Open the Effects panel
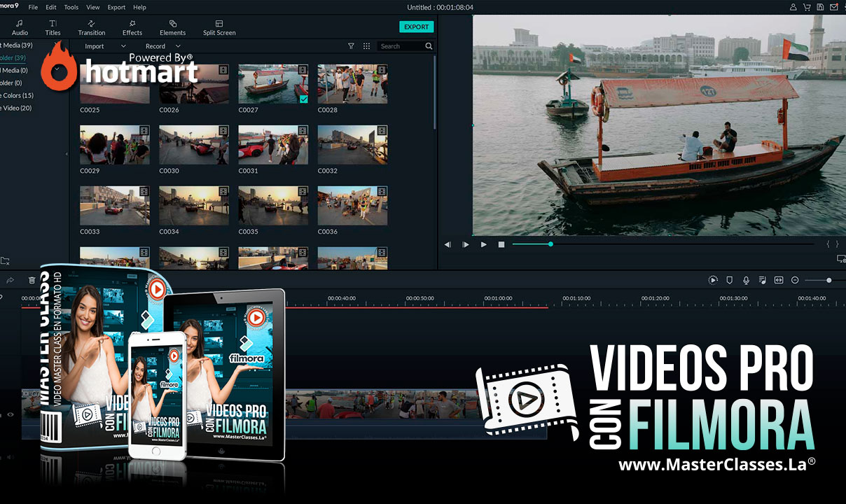846x504 pixels. click(132, 27)
